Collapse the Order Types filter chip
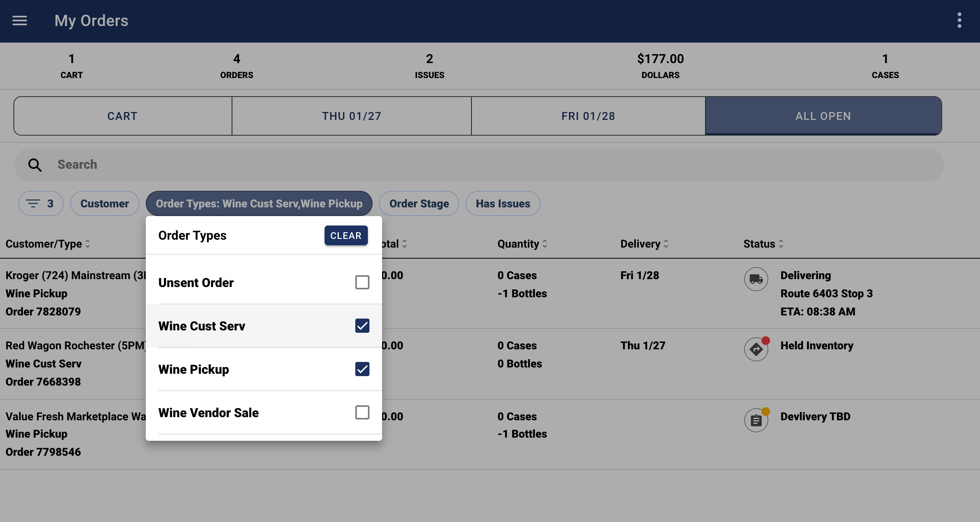This screenshot has height=522, width=980. [259, 203]
